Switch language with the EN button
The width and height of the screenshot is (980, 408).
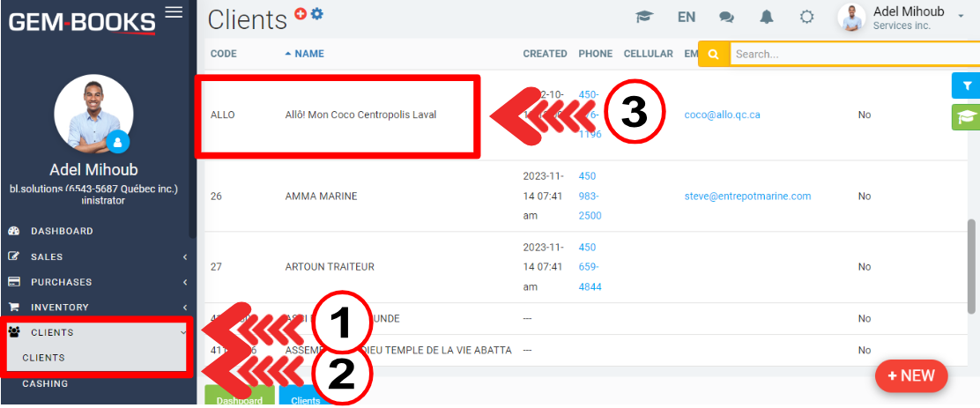click(687, 17)
